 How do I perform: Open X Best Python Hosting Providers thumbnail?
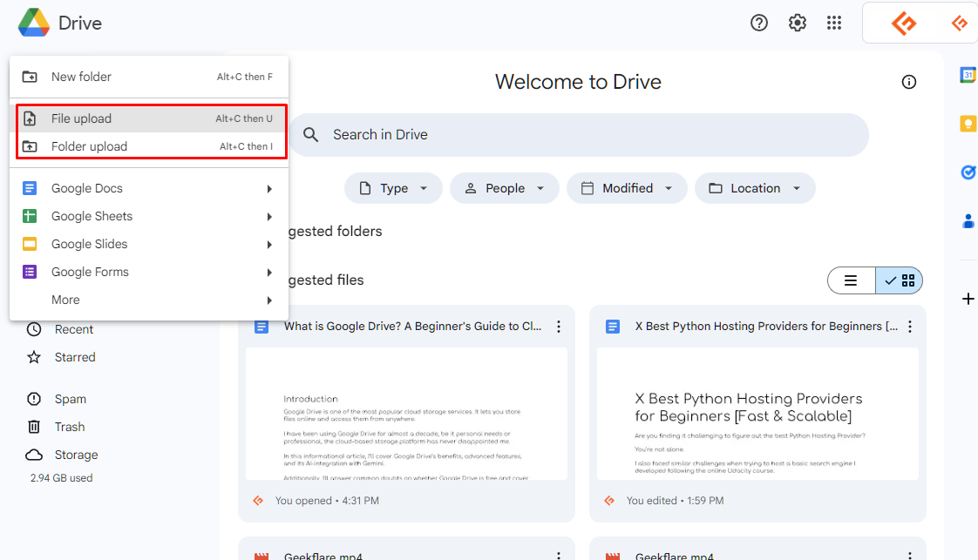(757, 414)
